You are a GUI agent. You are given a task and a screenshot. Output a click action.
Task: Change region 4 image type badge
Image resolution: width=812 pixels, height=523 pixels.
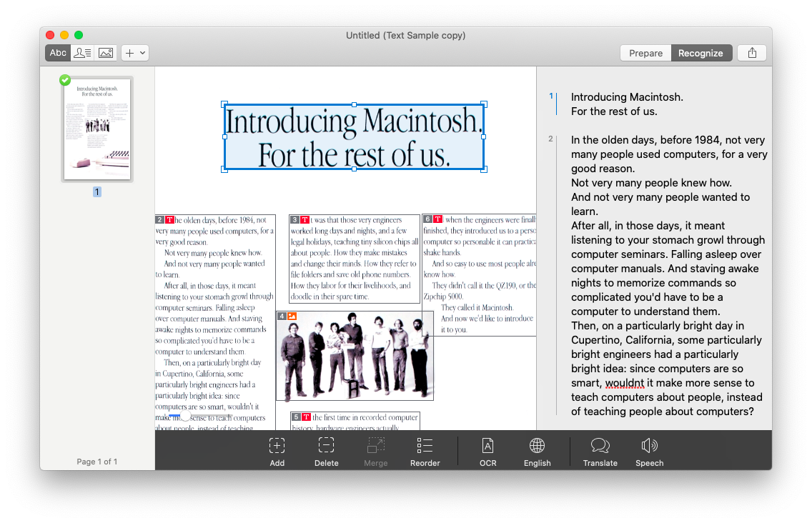(292, 316)
